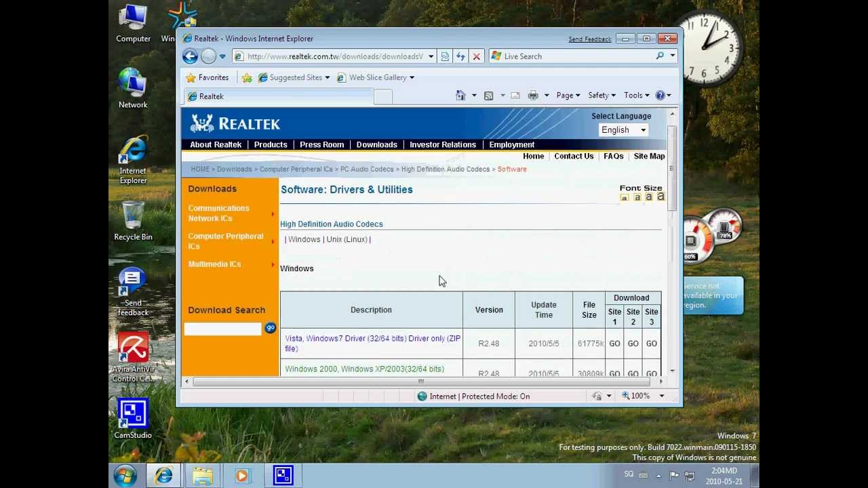Open Investor Relations menu item
This screenshot has width=868, height=488.
tap(443, 144)
